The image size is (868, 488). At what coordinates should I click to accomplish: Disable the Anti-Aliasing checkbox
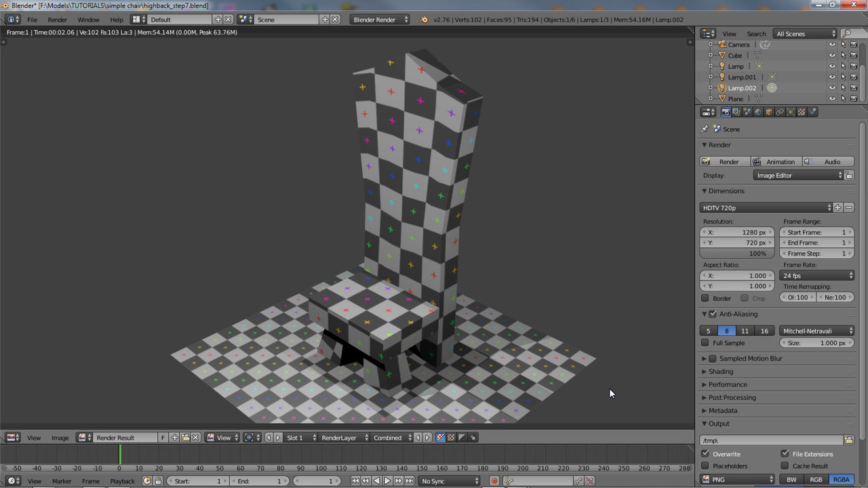tap(713, 314)
